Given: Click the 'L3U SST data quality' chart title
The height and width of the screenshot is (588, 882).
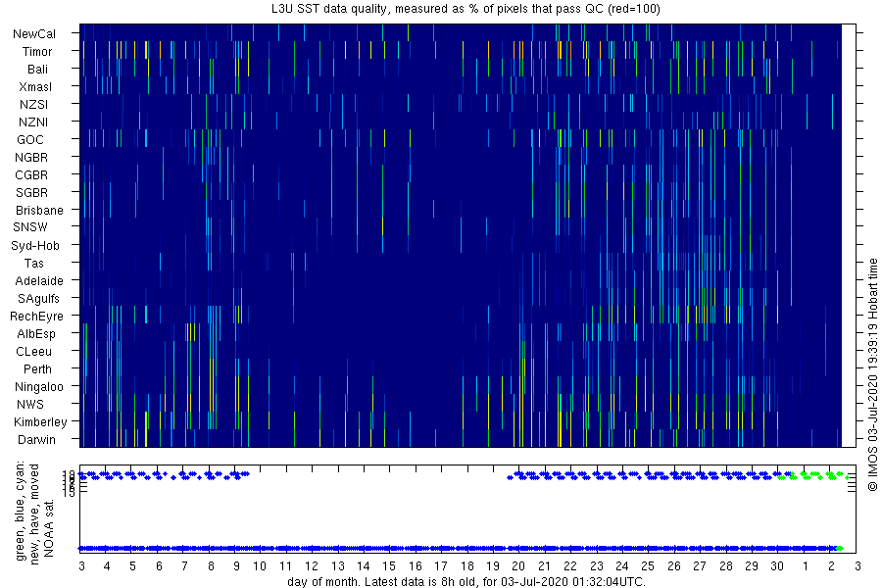Looking at the screenshot, I should pyautogui.click(x=465, y=9).
